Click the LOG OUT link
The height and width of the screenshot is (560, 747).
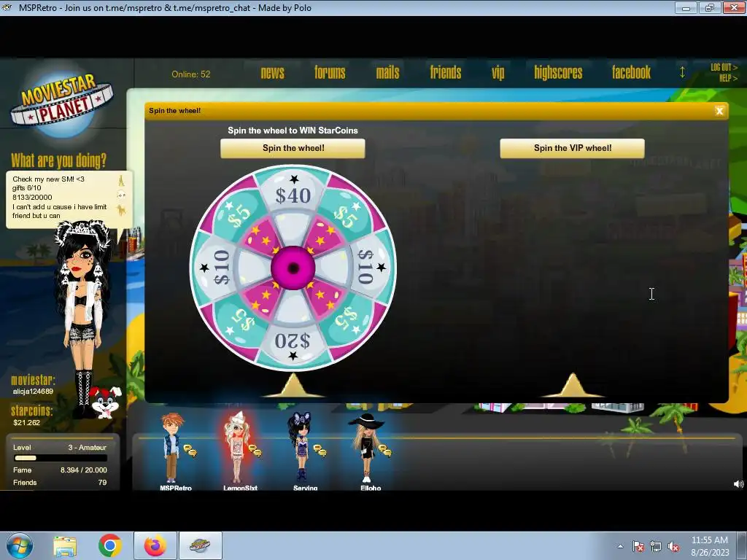(x=724, y=67)
